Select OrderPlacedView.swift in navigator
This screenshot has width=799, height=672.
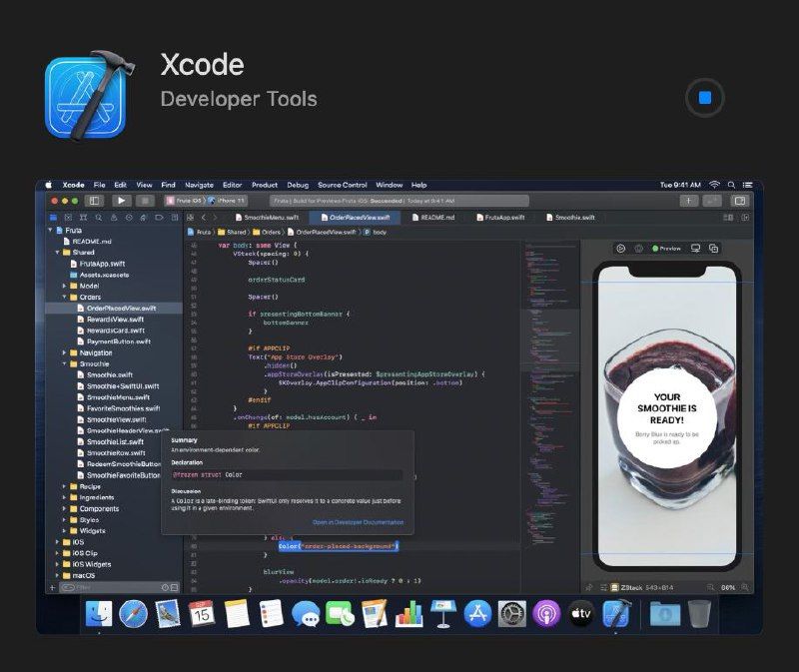(x=114, y=309)
